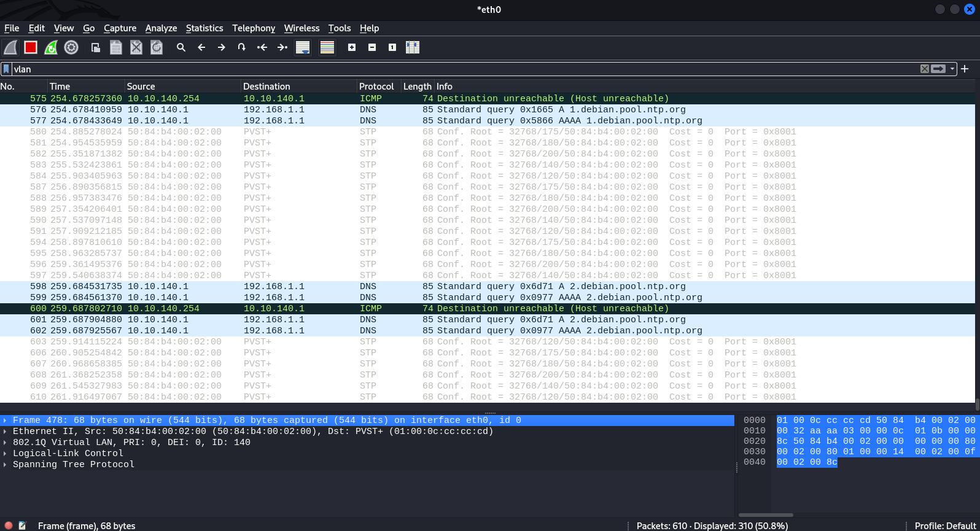980x531 pixels.
Task: Sort packets by the Protocol column header
Action: pyautogui.click(x=376, y=87)
